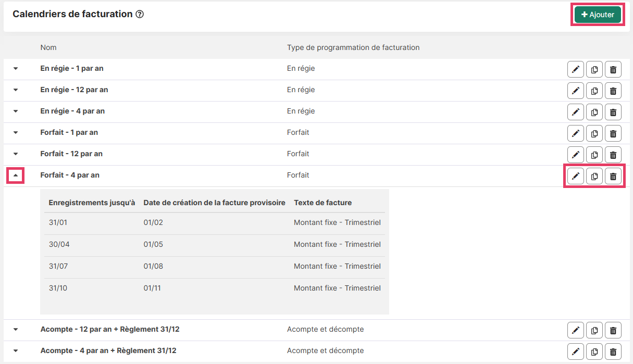Expand "Acompte - 4 par an + Règlement 31/12" details
The width and height of the screenshot is (633, 364).
point(16,351)
